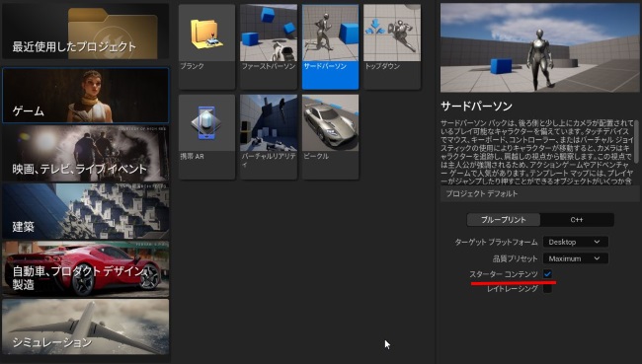This screenshot has width=642, height=364.
Task: Click the サードパーソン title heading
Action: 476,107
